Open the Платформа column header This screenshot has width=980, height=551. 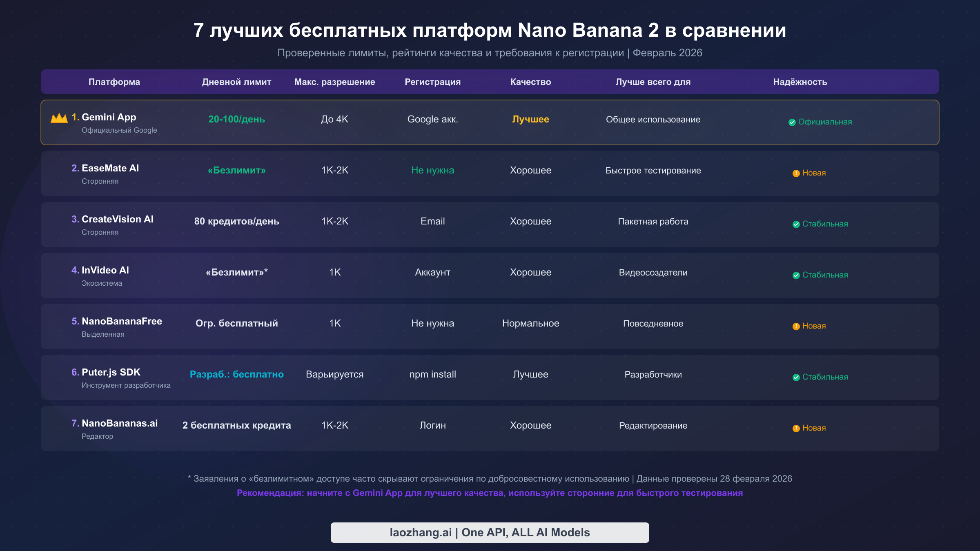coord(114,82)
